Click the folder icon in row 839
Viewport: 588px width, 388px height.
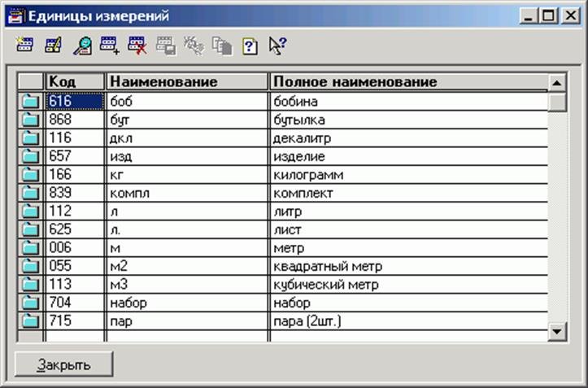[30, 193]
